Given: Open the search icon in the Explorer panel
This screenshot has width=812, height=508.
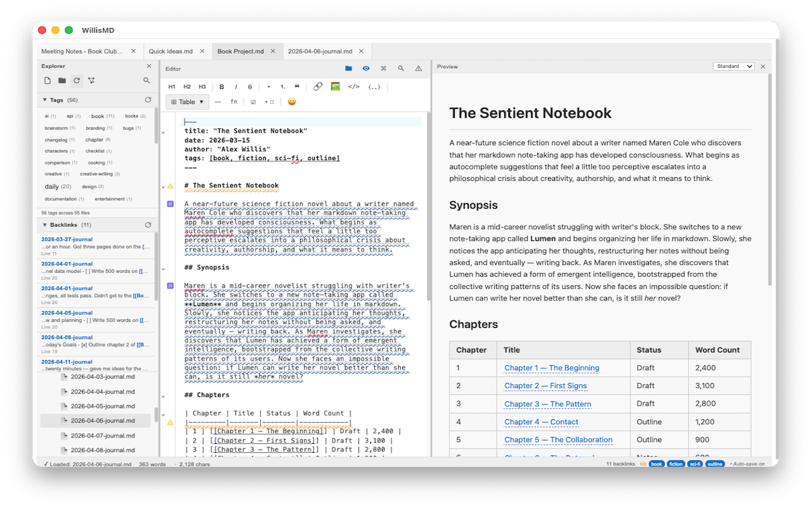Looking at the screenshot, I should [147, 81].
